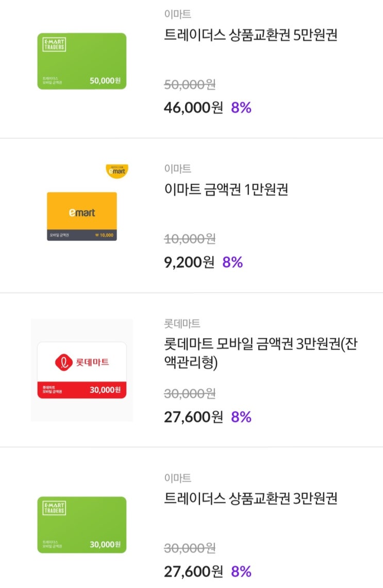
Task: Open the Traders 50,000원 gift card thumbnail
Action: 81,61
